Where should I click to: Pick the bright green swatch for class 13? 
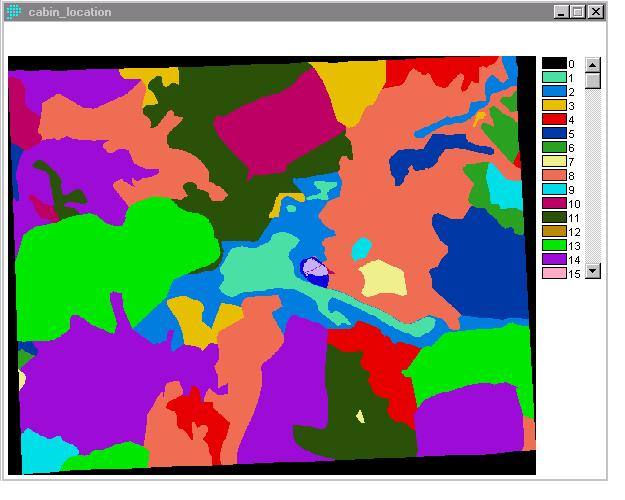[554, 245]
